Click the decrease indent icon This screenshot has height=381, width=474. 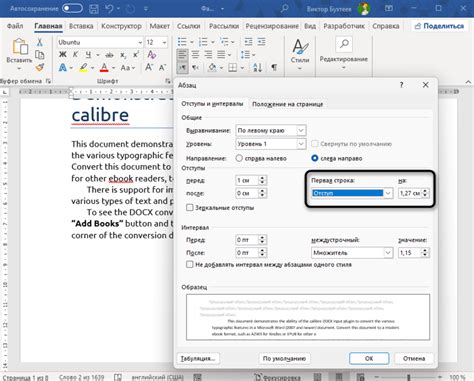248,42
